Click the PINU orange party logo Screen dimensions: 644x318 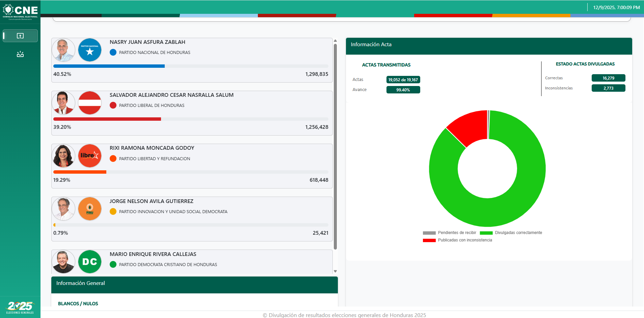90,209
